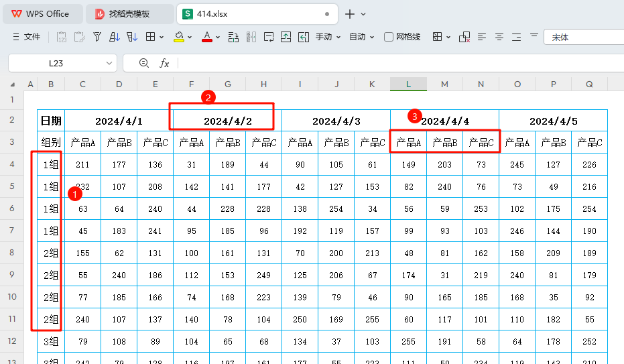This screenshot has width=624, height=364.
Task: Click the freeze panes grid icon
Action: tap(437, 37)
